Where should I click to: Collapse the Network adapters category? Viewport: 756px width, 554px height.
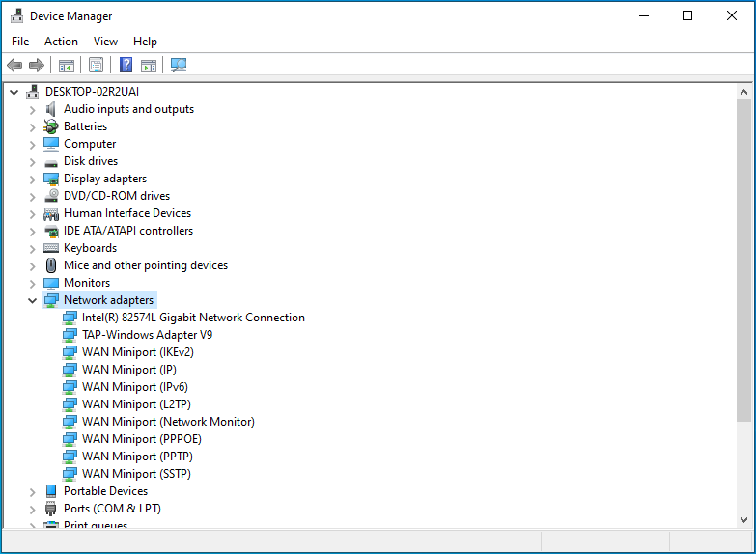pyautogui.click(x=32, y=300)
